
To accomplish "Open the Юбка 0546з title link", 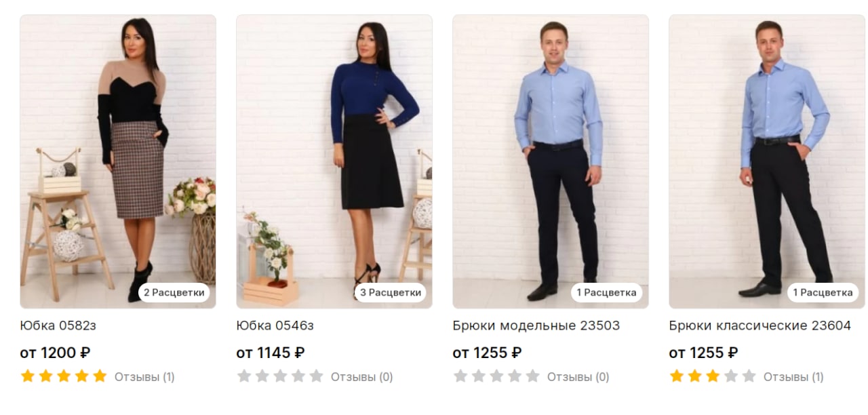I will [x=275, y=325].
